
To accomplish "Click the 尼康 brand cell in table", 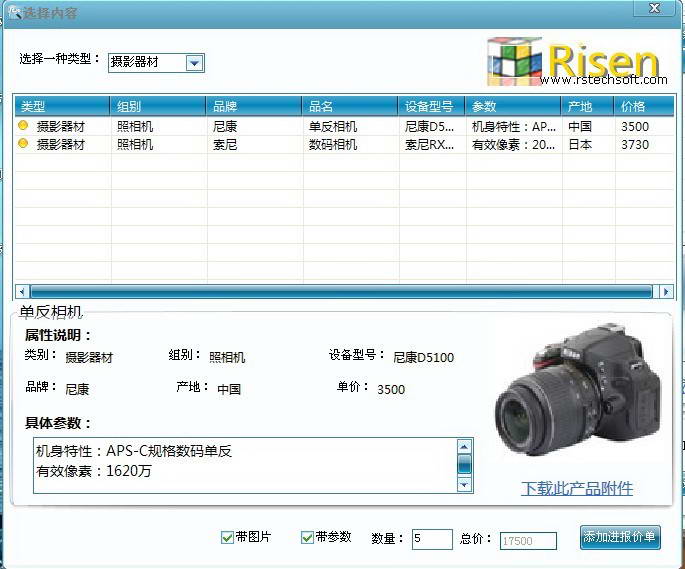I will point(225,127).
